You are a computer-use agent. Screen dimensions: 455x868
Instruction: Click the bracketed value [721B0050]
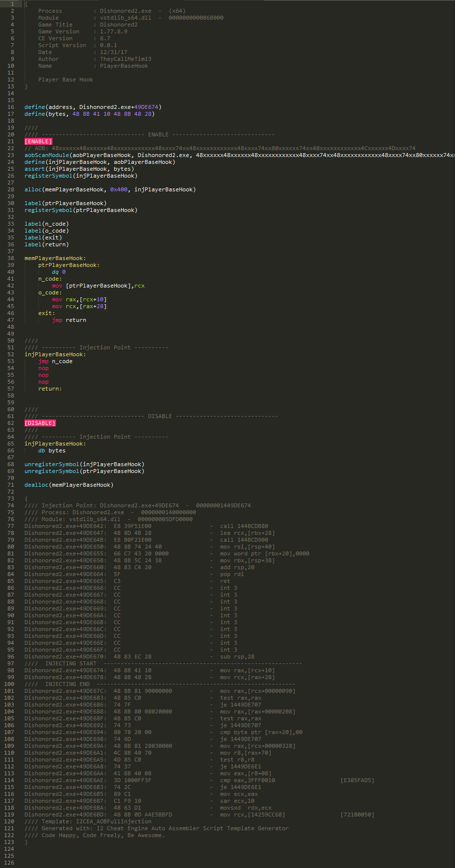point(357,815)
